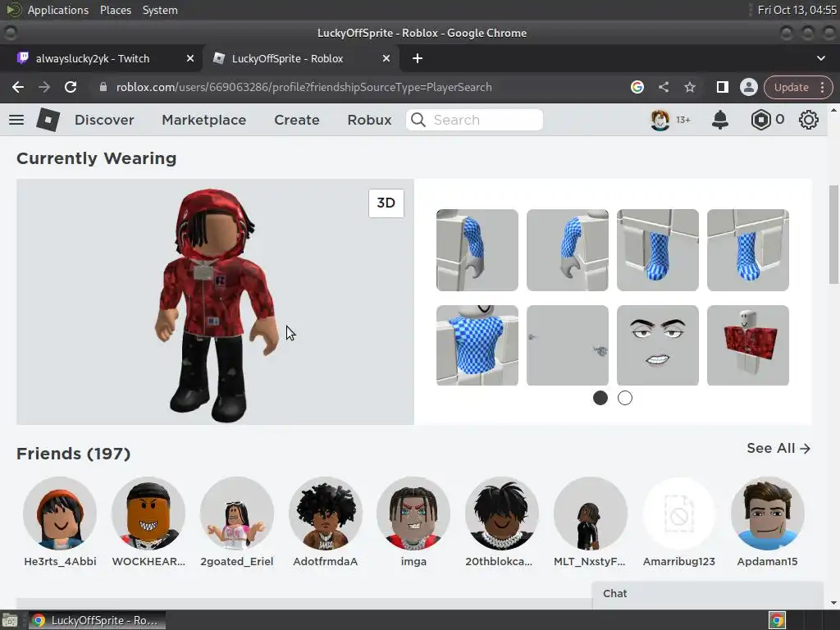
Task: View site information lock icon
Action: pyautogui.click(x=103, y=87)
